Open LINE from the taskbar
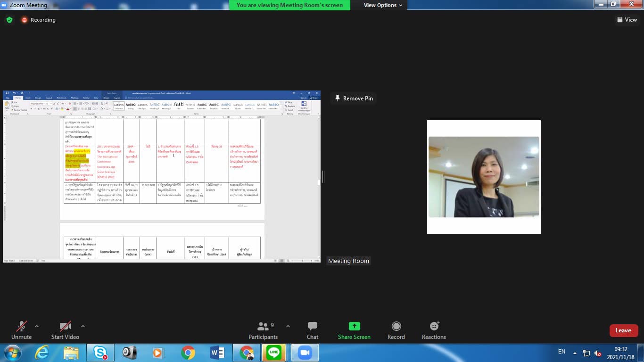The width and height of the screenshot is (644, 362). 273,353
